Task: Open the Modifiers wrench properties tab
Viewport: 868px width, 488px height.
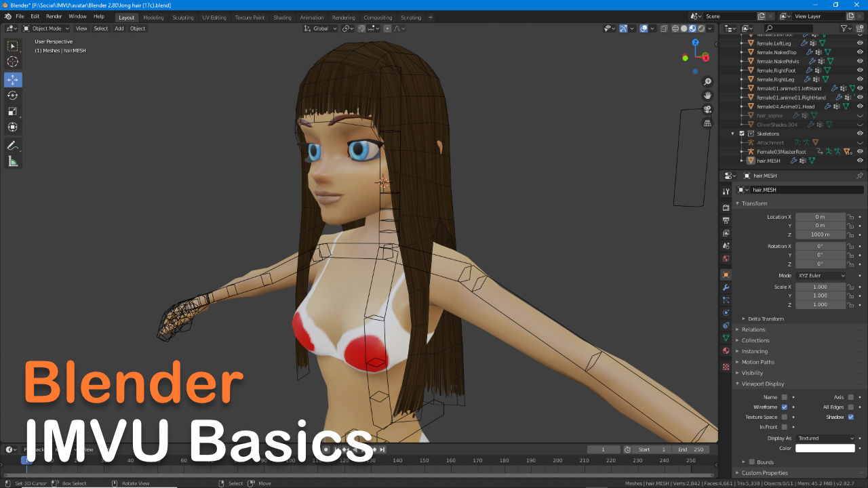Action: (x=726, y=287)
